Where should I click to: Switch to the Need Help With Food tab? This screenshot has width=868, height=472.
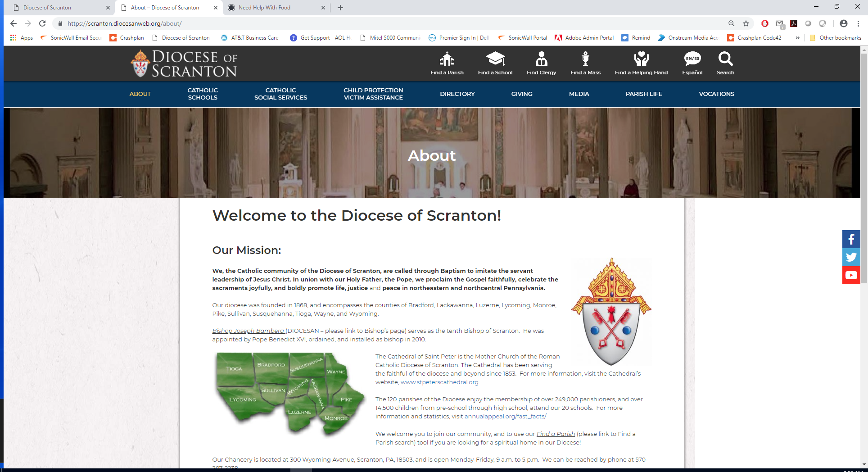pos(276,8)
